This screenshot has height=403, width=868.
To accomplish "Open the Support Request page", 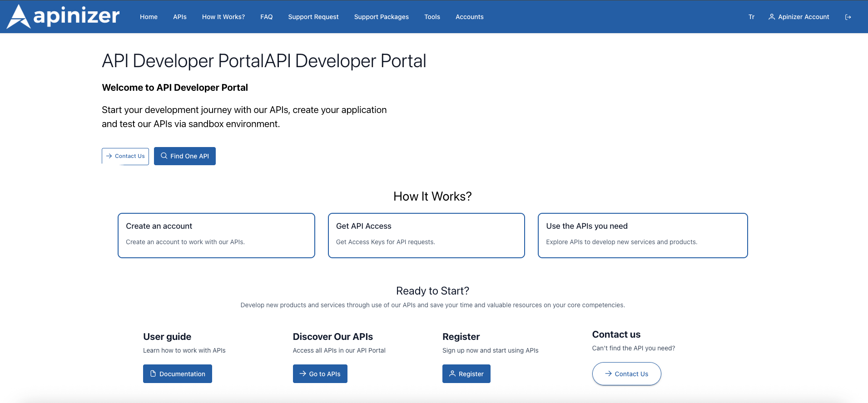I will [x=313, y=17].
